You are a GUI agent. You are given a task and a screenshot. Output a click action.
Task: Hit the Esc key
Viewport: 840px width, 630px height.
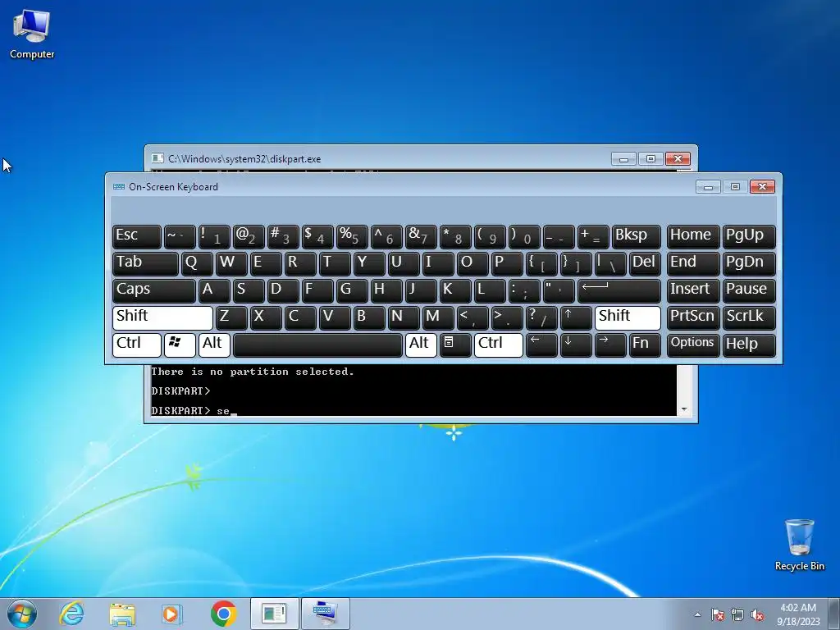tap(137, 237)
